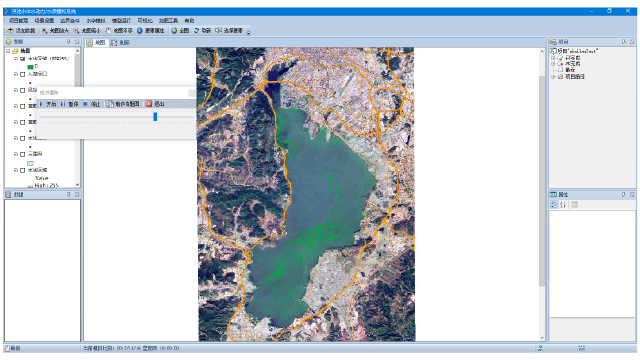
Task: Click the map view vertical scrollbar
Action: [542, 181]
